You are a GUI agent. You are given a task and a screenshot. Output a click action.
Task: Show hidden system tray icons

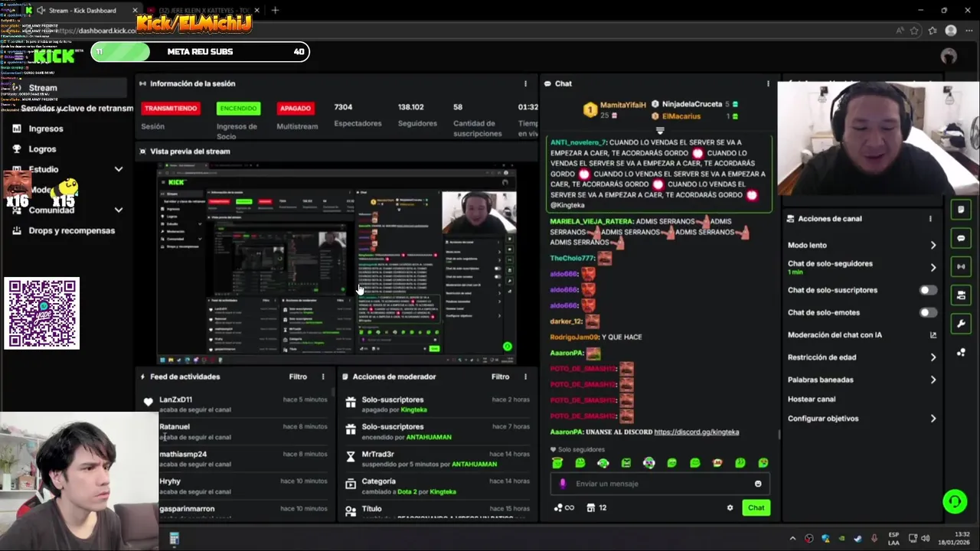pos(792,539)
